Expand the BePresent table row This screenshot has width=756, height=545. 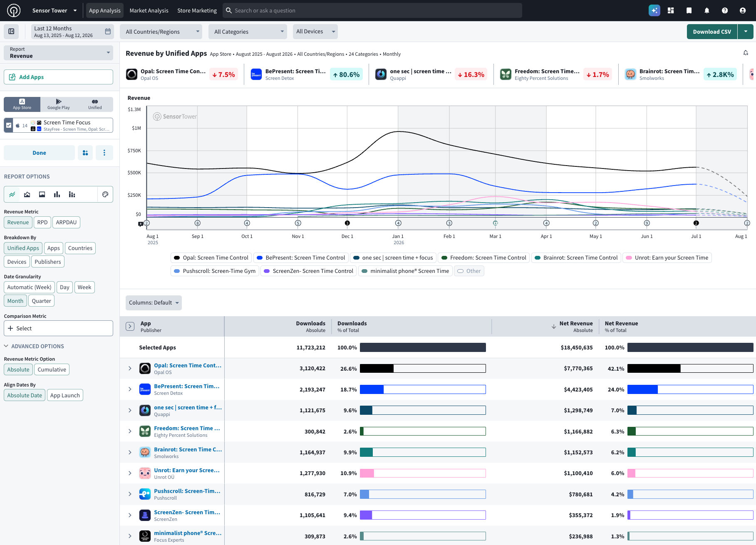click(x=130, y=389)
